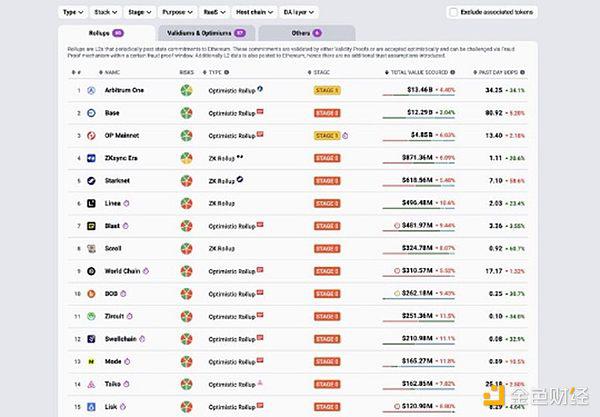Sort by Past Day UOPS column
Screen dimensions: 600x417
click(x=496, y=72)
